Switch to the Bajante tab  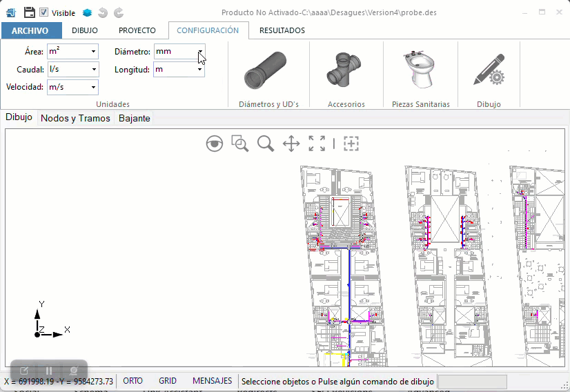click(x=134, y=118)
